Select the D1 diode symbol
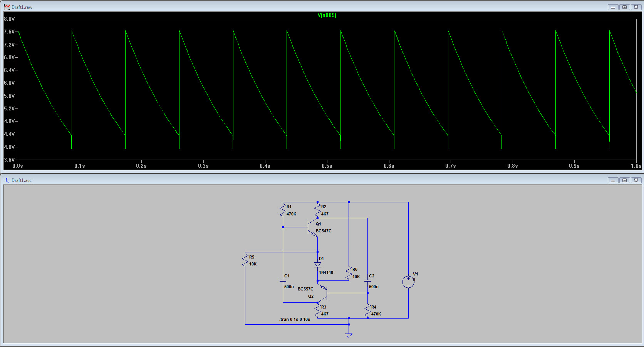The image size is (644, 347). pos(318,265)
